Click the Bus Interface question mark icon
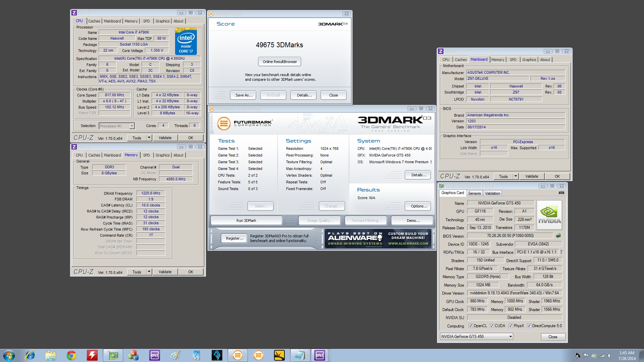 (561, 252)
